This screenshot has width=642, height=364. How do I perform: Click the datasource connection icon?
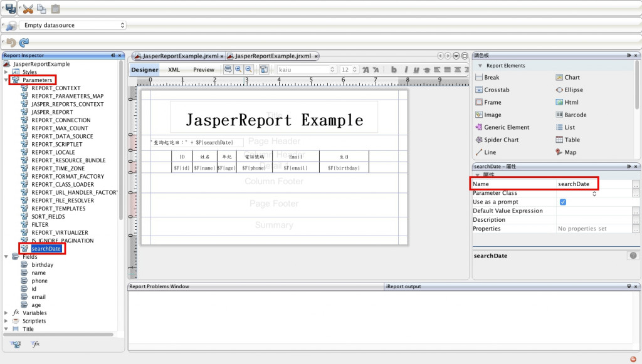(x=11, y=25)
